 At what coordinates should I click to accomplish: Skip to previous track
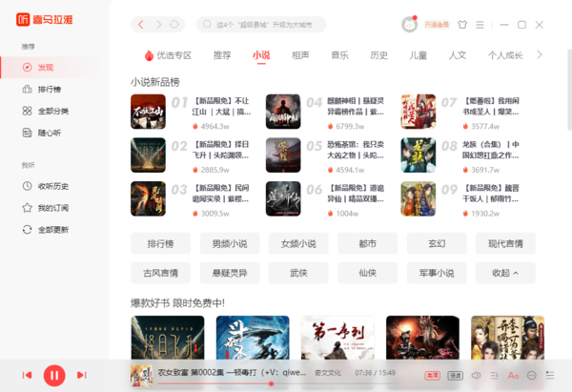[27, 375]
